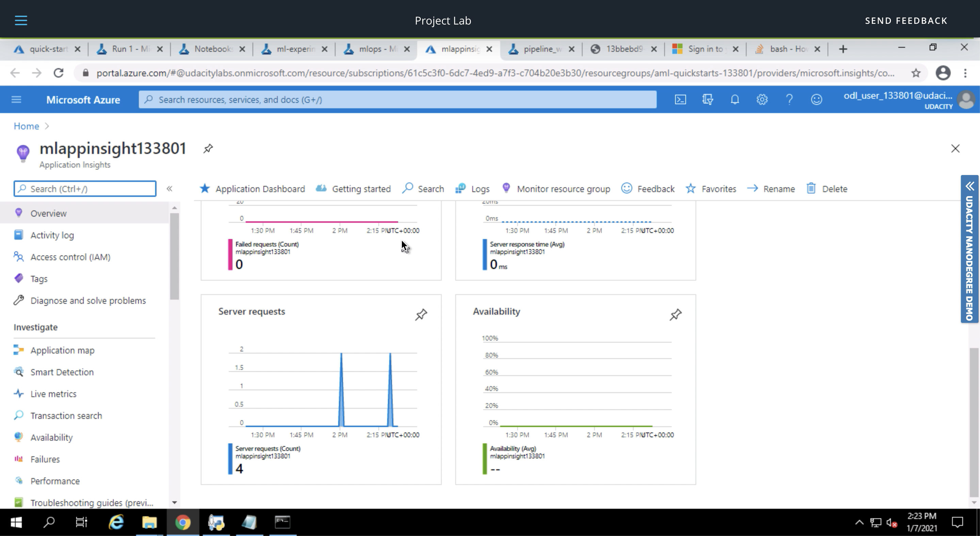Go to Home breadcrumb link
Screen dimensions: 980x536
click(x=26, y=126)
